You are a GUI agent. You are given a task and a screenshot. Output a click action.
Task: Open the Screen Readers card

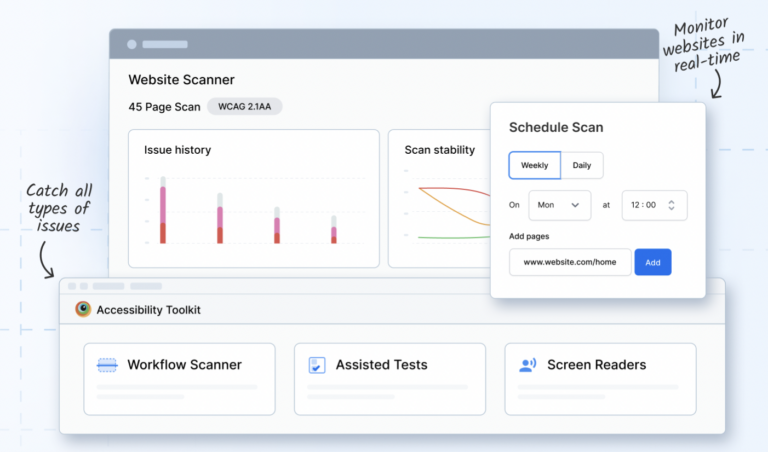(600, 379)
